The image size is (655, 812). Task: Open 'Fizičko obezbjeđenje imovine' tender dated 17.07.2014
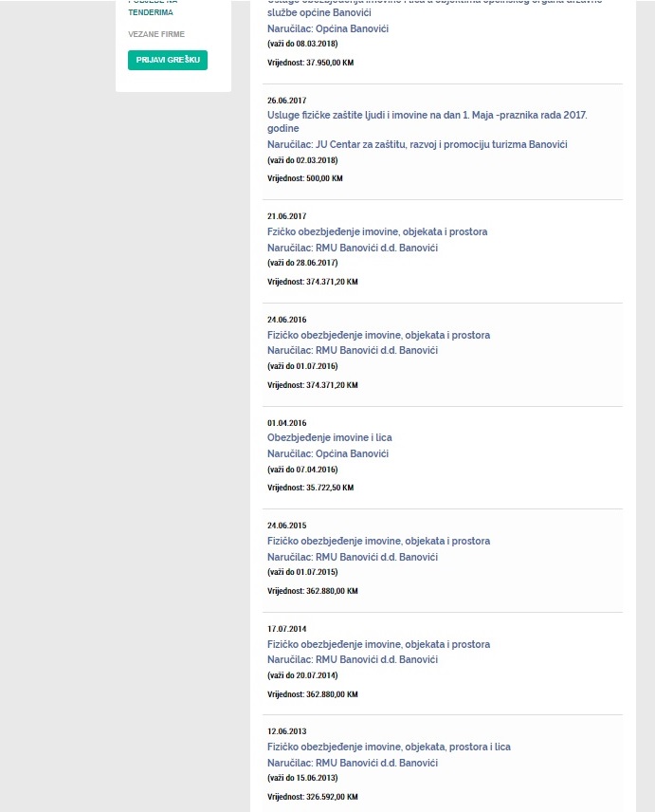(x=378, y=644)
